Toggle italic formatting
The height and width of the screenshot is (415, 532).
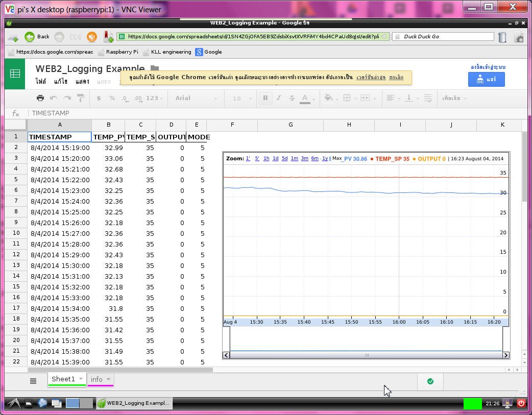click(279, 98)
